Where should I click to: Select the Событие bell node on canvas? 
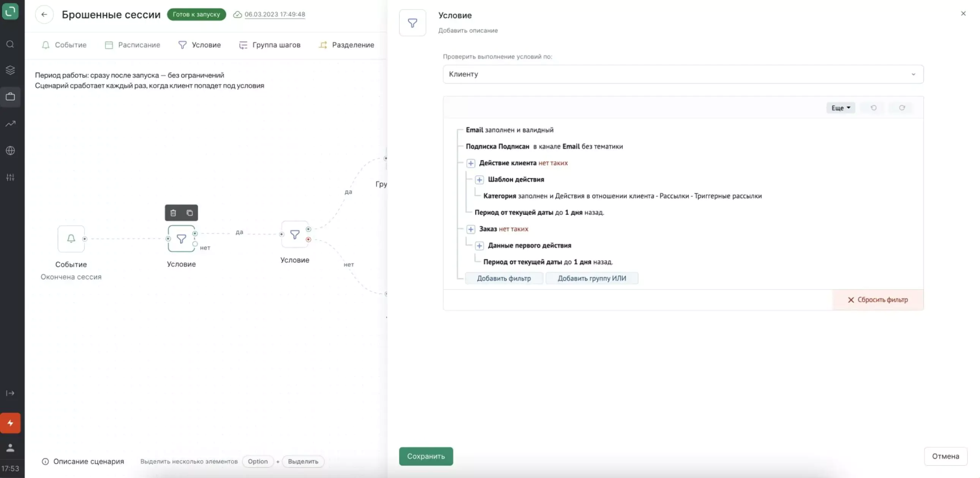[71, 239]
